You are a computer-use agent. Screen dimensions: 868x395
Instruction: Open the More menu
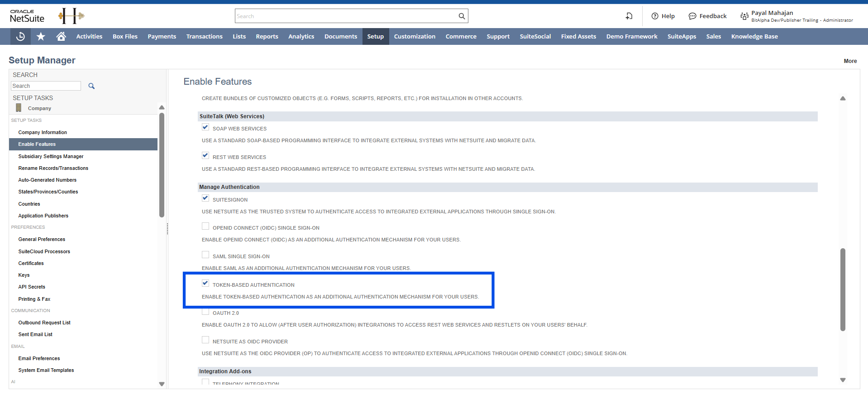pos(850,61)
